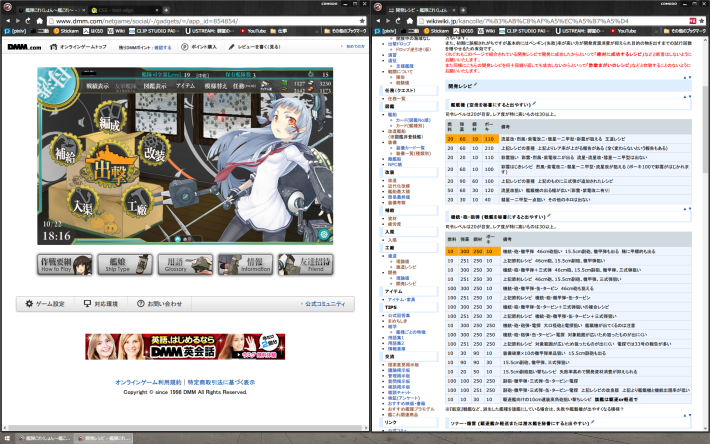Open the 編成 fleet composition gear icon
This screenshot has width=710, height=444.
tap(110, 119)
